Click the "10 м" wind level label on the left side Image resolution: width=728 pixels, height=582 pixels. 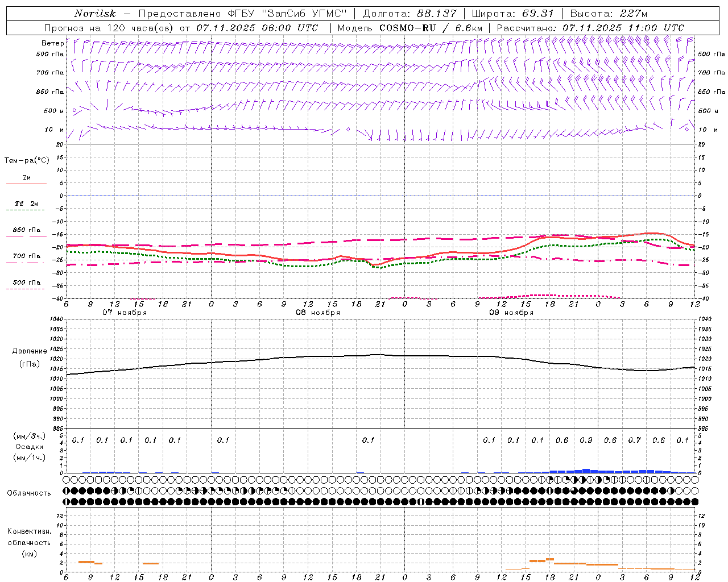coord(55,130)
